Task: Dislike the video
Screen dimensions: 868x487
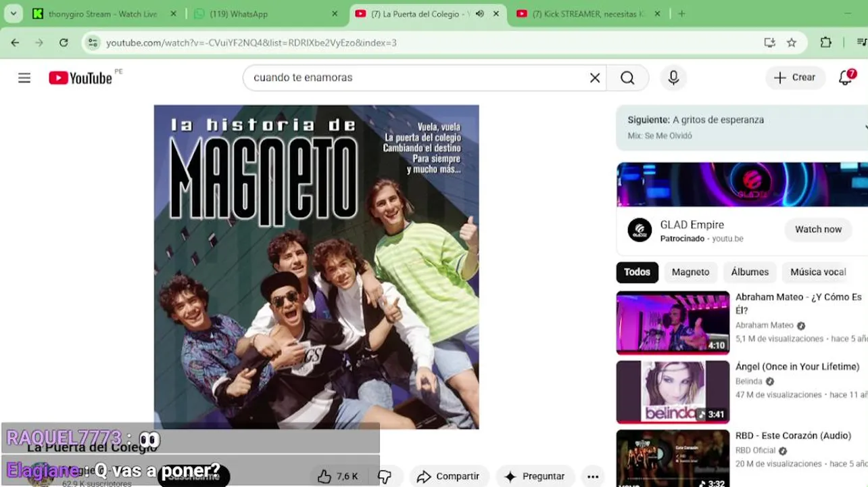Action: (385, 476)
